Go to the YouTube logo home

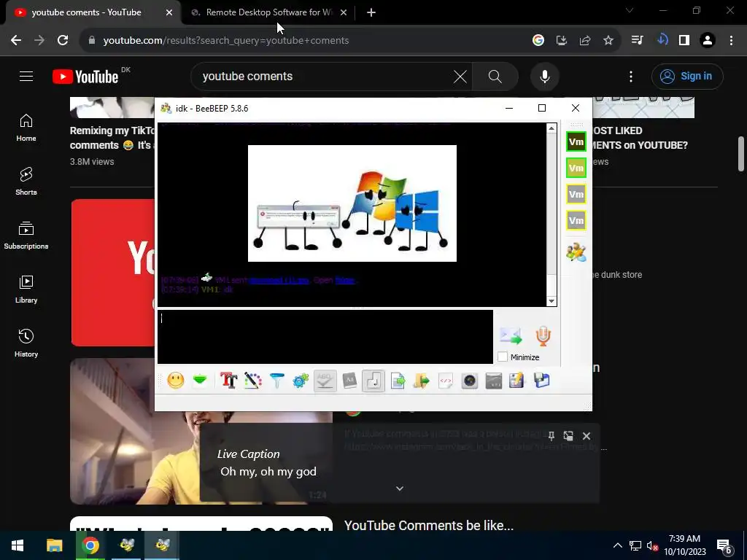click(85, 76)
